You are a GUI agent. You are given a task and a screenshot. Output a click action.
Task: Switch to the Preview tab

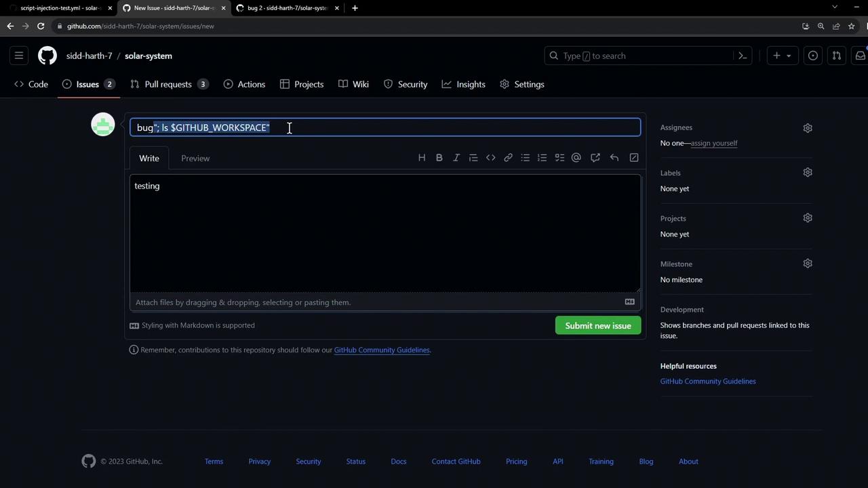click(x=195, y=158)
